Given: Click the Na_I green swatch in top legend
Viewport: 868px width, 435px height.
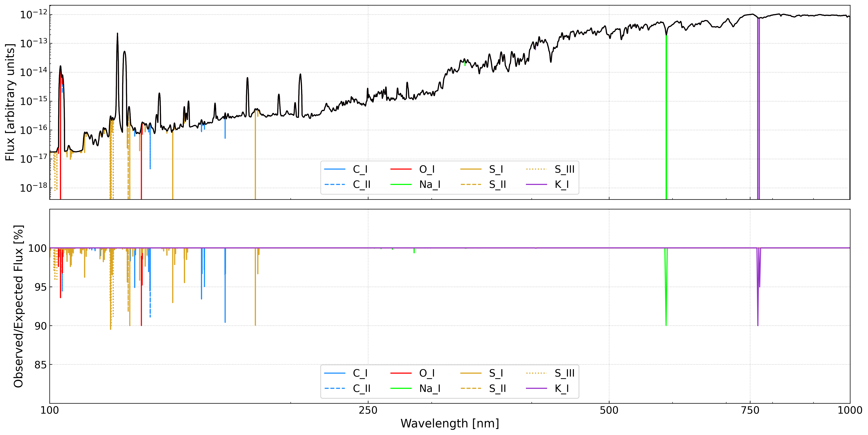Looking at the screenshot, I should tap(401, 184).
